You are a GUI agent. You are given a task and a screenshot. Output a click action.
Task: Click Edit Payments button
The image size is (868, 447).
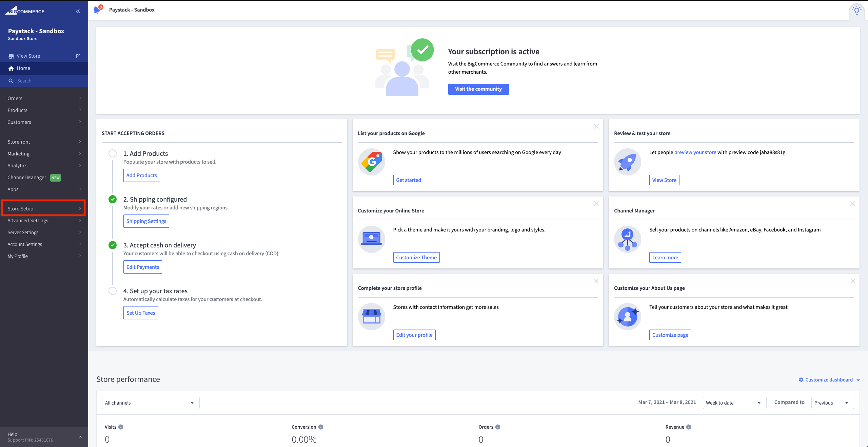[x=143, y=267]
